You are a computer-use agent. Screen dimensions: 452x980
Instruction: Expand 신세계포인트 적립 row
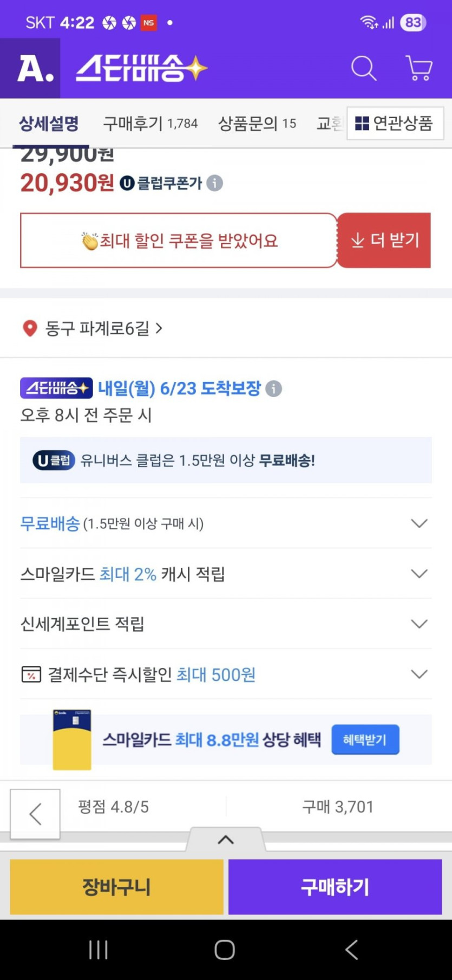tap(419, 624)
